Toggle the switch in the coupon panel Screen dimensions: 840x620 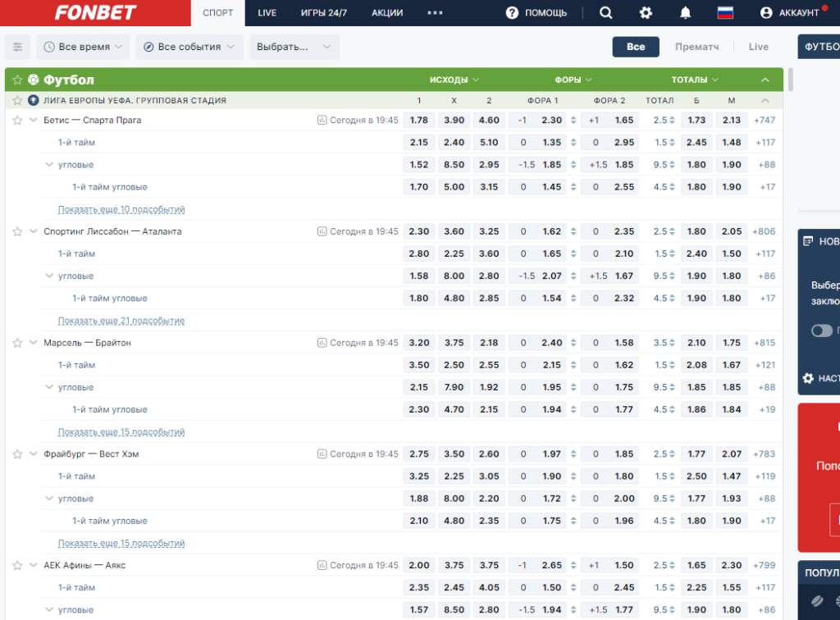(x=822, y=331)
